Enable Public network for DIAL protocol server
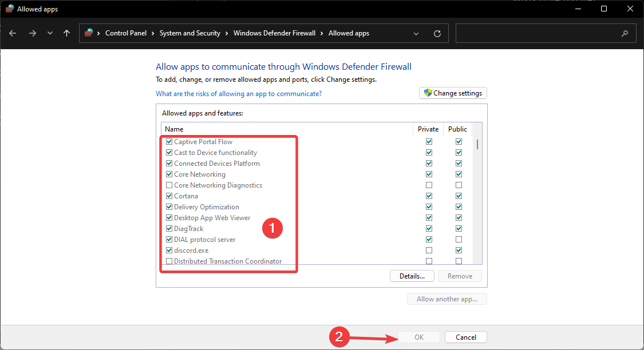The image size is (644, 350). 459,240
